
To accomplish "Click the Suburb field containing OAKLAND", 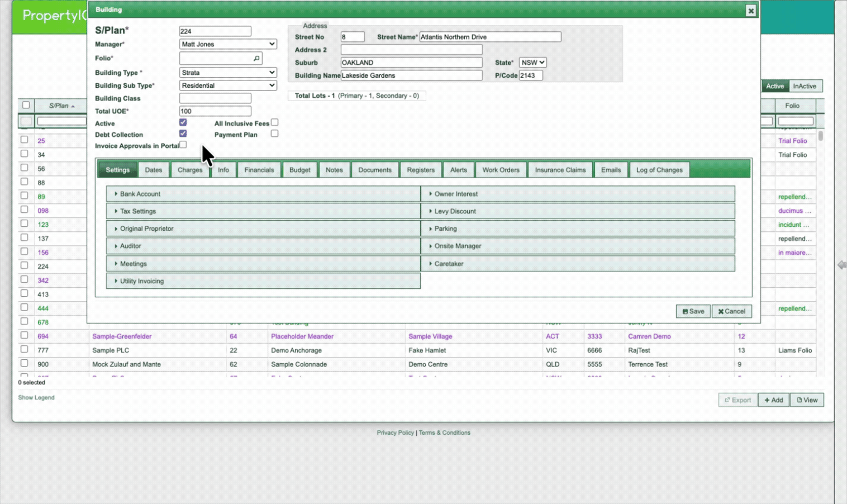I will click(x=411, y=63).
